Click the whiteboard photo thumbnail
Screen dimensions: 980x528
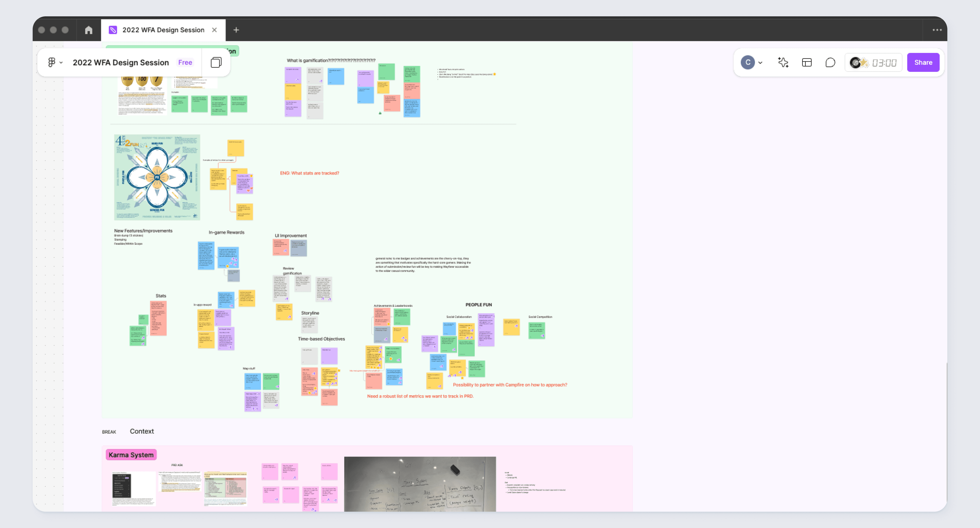click(420, 484)
